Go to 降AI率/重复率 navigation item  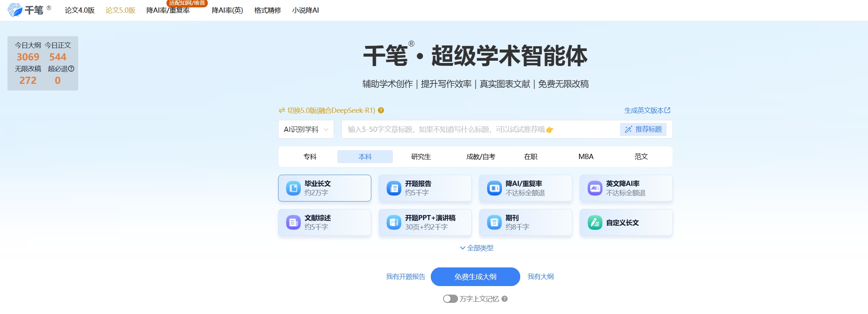pyautogui.click(x=168, y=10)
